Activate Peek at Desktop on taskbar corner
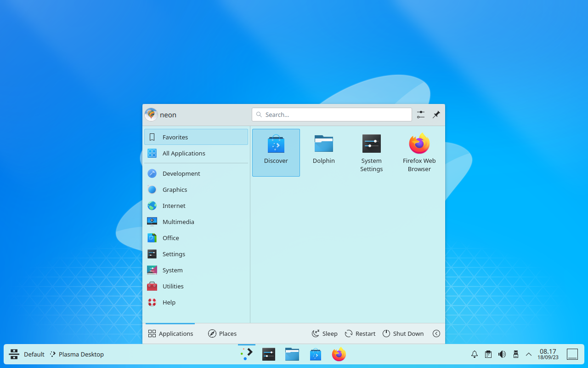This screenshot has height=368, width=588. [572, 354]
